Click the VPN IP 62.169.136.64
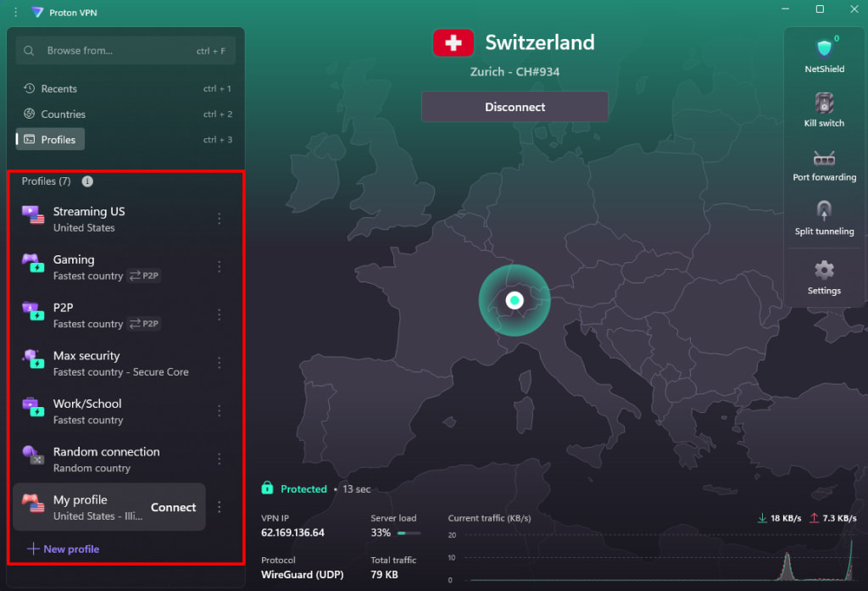This screenshot has height=591, width=868. 292,532
